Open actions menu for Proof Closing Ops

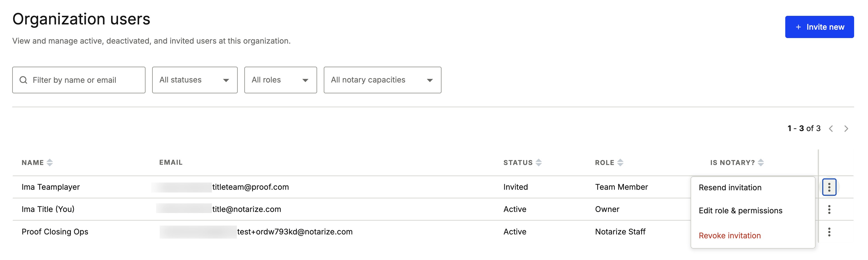[829, 232]
